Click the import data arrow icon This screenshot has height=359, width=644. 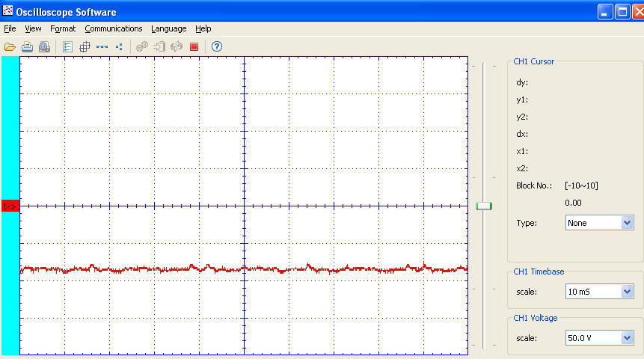click(159, 46)
